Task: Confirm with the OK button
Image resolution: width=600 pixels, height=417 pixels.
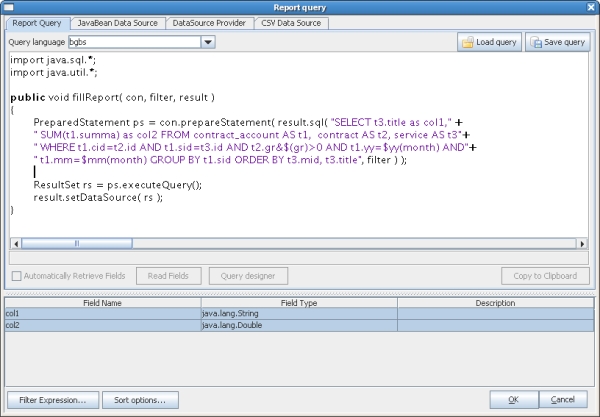Action: tap(512, 400)
